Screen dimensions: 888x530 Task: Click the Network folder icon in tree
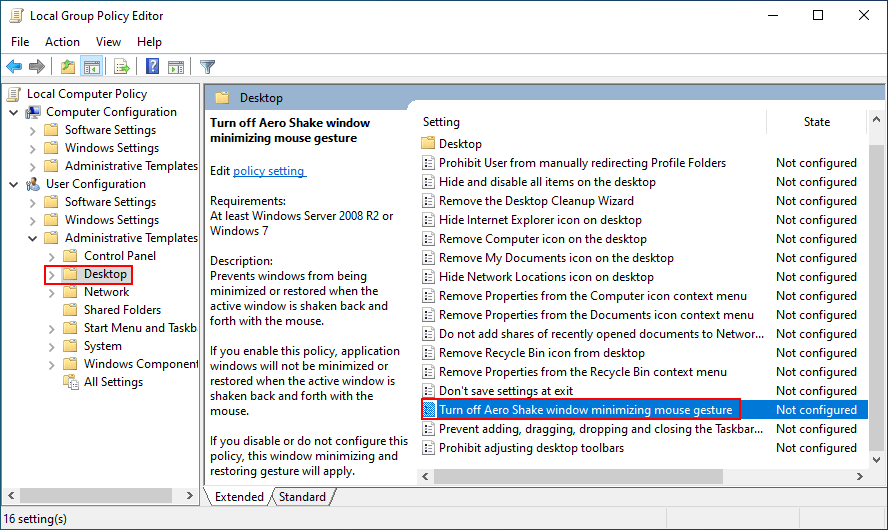point(70,292)
